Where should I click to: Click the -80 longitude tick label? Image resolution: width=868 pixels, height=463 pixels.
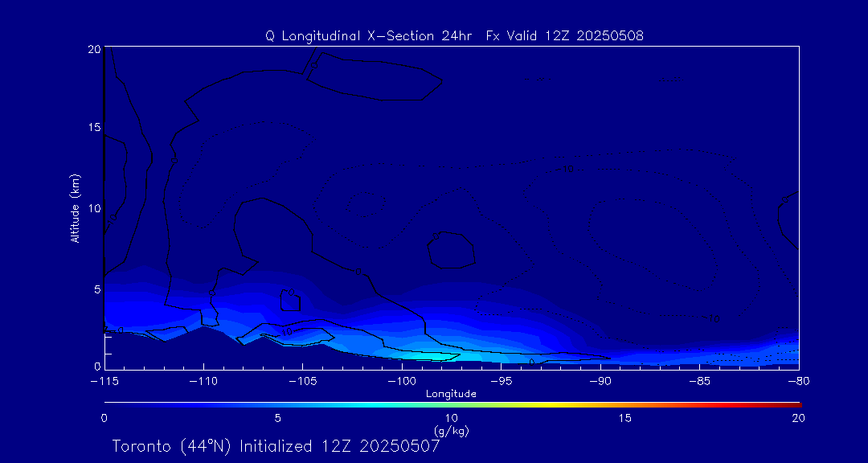(x=799, y=381)
